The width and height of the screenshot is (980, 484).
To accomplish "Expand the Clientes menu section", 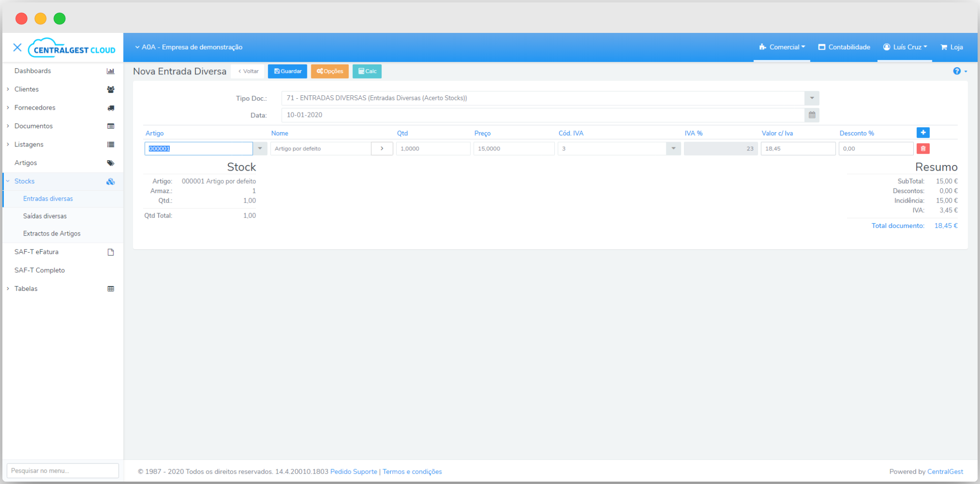I will pyautogui.click(x=26, y=89).
